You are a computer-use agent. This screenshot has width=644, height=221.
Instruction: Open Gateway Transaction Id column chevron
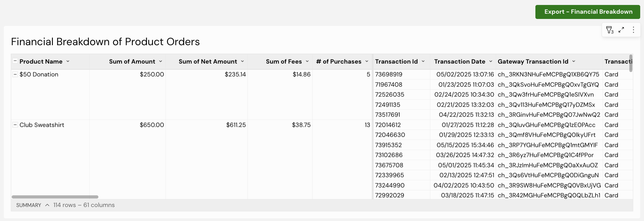pos(574,61)
